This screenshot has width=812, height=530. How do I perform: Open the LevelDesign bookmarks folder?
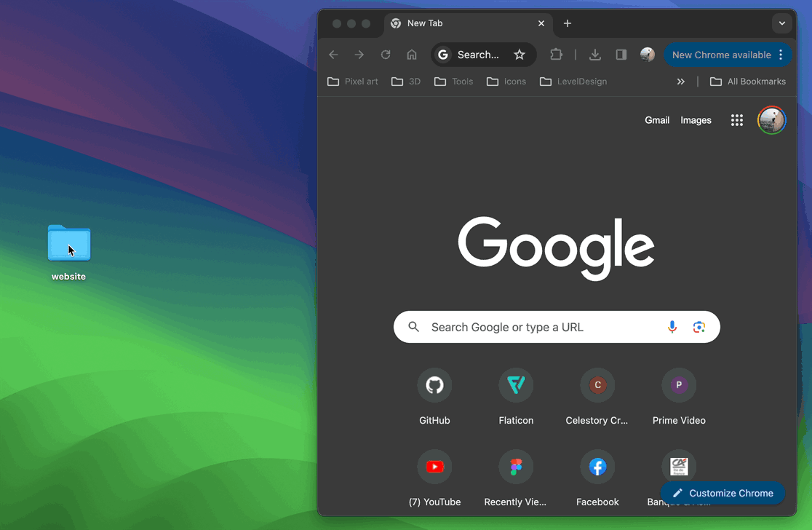(573, 82)
